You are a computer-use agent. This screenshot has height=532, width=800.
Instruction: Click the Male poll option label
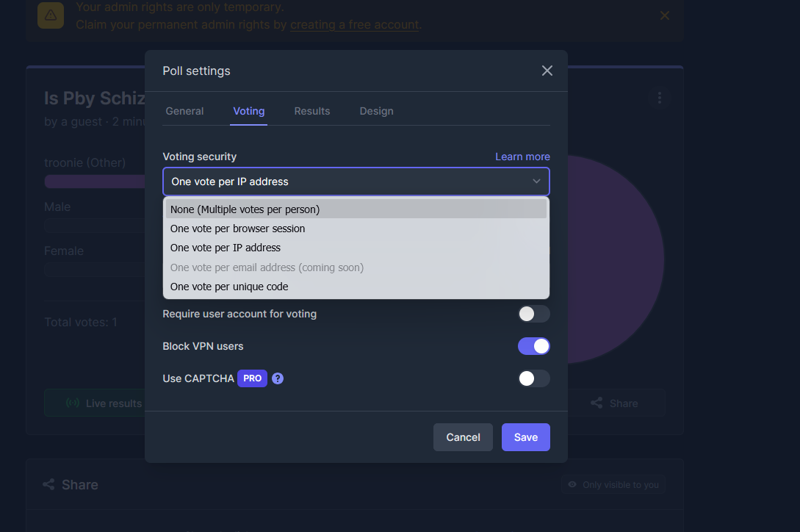(x=57, y=206)
